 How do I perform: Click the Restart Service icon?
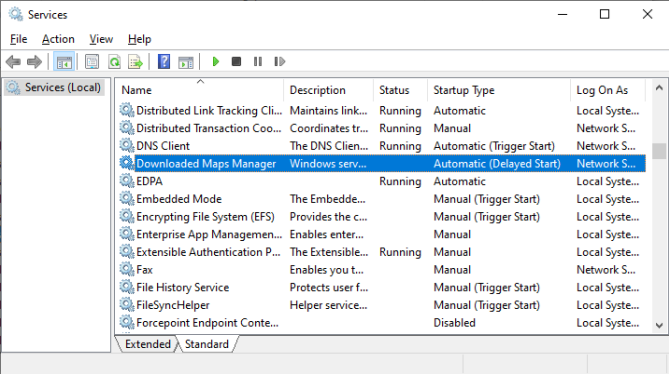click(279, 62)
